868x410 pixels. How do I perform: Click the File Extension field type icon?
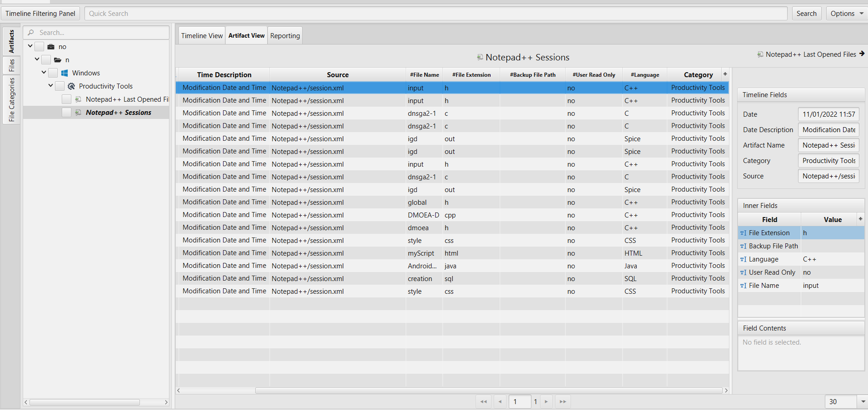(x=743, y=233)
